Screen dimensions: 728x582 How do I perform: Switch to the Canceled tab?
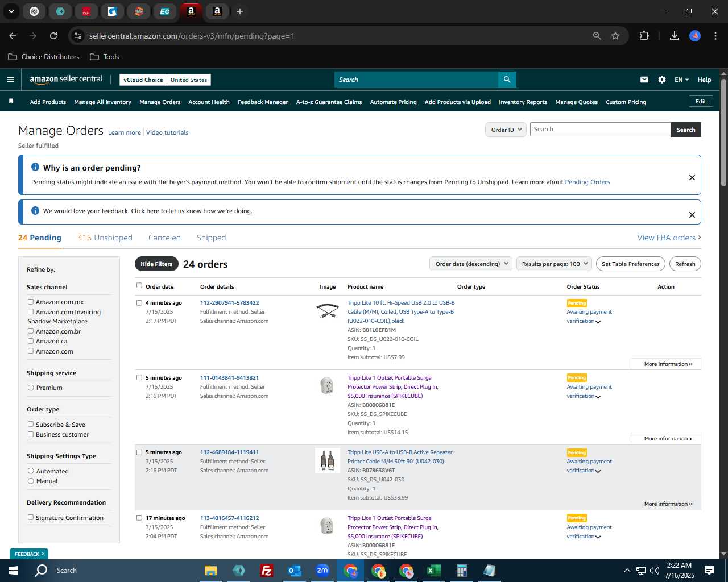point(164,238)
